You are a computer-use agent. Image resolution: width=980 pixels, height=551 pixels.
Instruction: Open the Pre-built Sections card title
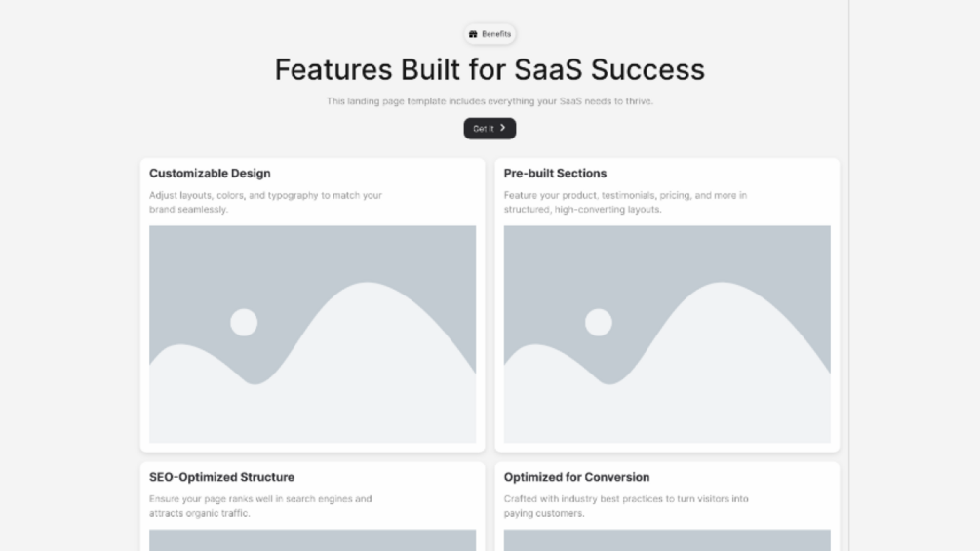pyautogui.click(x=555, y=174)
